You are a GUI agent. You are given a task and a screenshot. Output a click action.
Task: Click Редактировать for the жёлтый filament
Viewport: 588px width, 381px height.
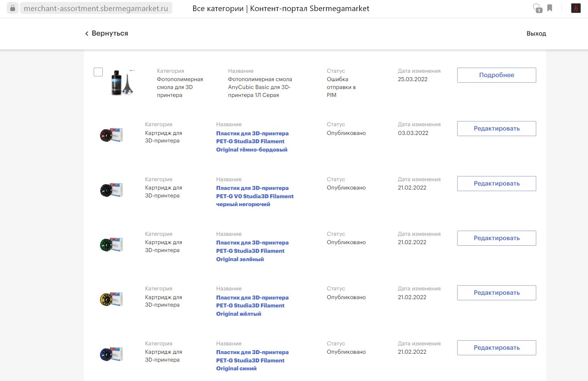pos(496,293)
